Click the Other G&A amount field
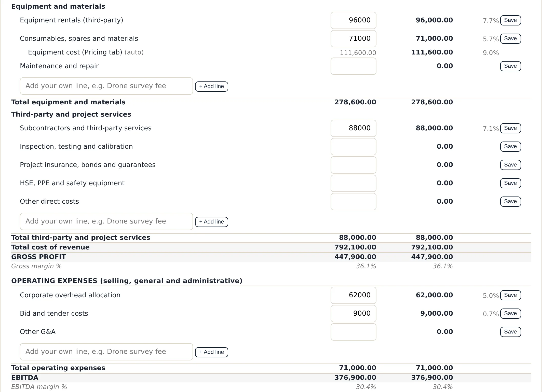 tap(353, 332)
